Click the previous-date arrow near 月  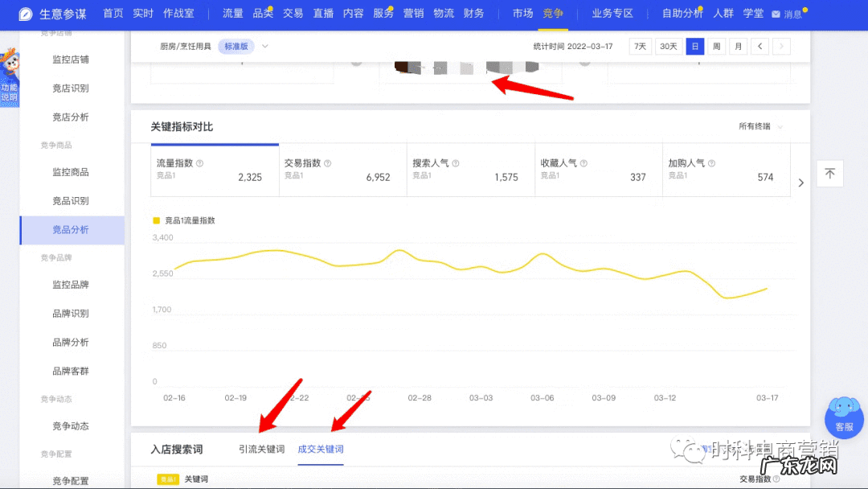[759, 47]
